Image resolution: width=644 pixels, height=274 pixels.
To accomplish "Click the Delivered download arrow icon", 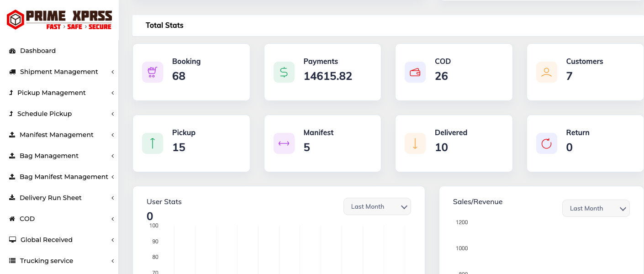I will (415, 143).
